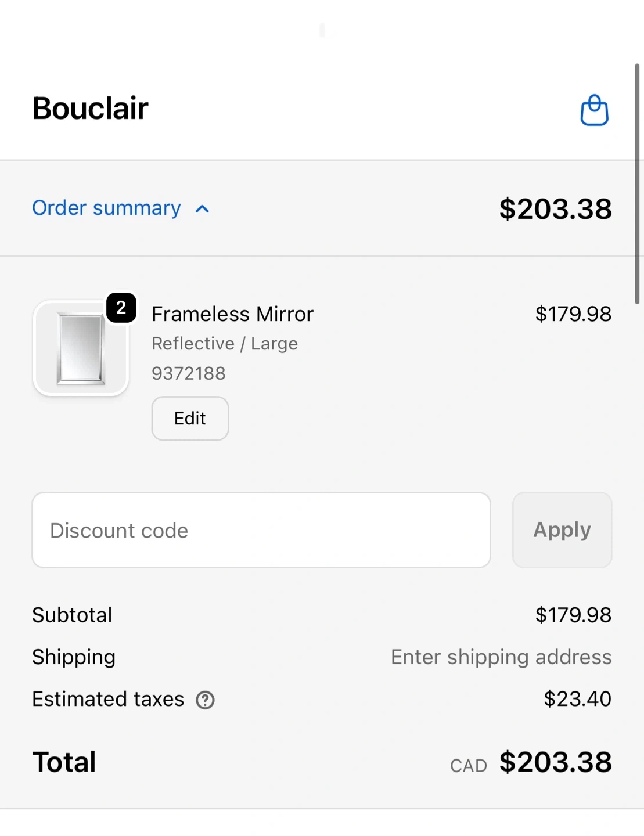Screen dimensions: 644x836
Task: Click the product SKU 9372188
Action: [188, 373]
